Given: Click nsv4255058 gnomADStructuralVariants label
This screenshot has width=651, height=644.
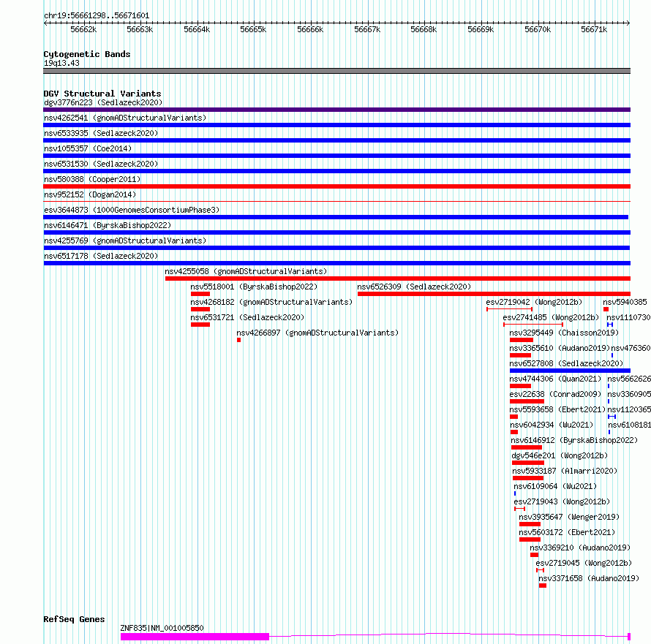Looking at the screenshot, I should point(246,271).
